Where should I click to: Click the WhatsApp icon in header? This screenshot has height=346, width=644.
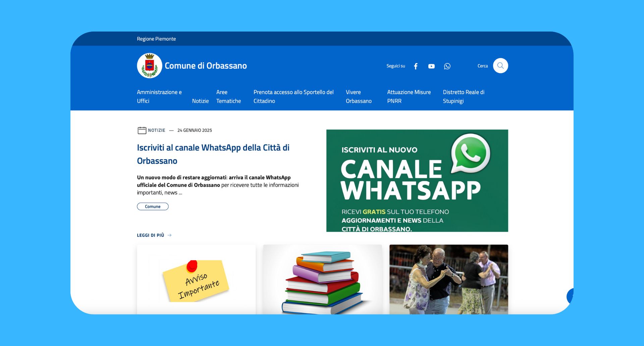tap(447, 66)
